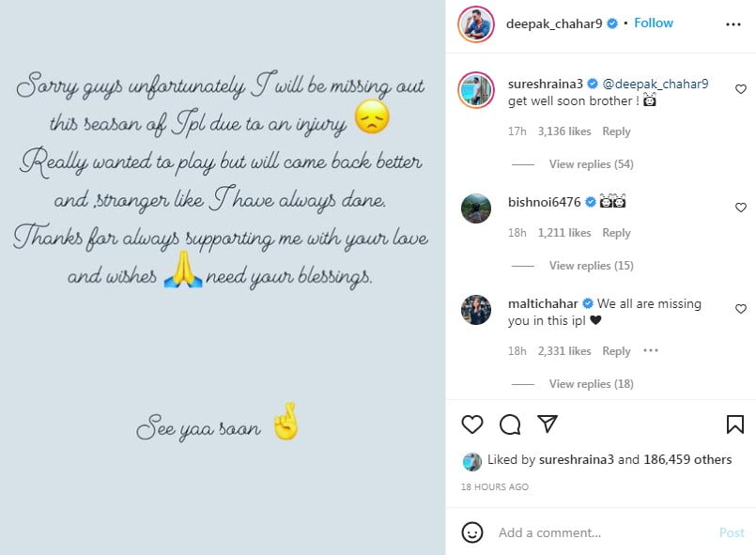
Task: Like maltichahar's comment
Action: (741, 309)
